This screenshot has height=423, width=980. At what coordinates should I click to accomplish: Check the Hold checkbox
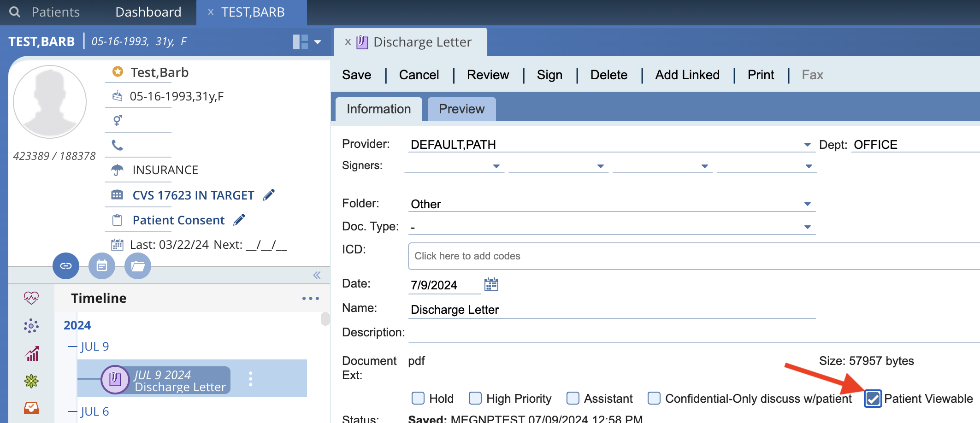[418, 398]
